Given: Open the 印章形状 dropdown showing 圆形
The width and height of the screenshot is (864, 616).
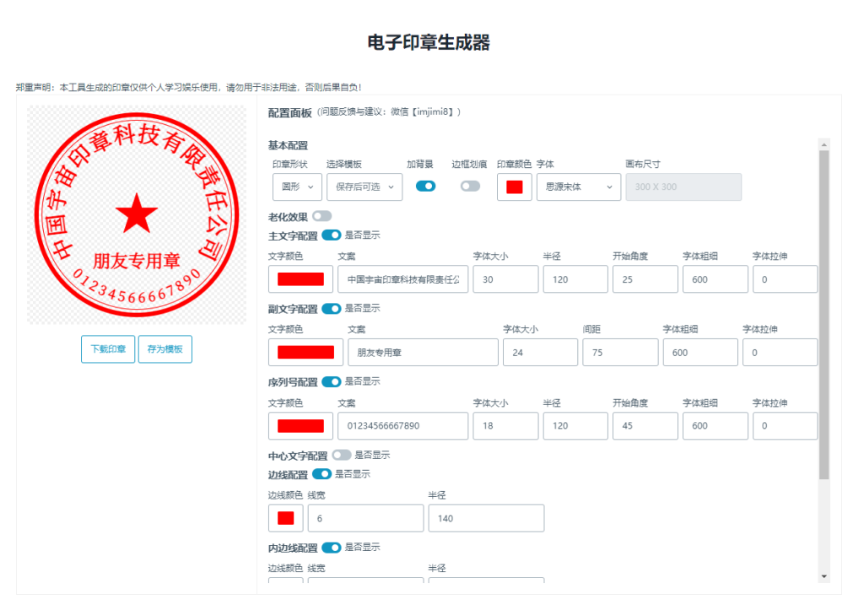Looking at the screenshot, I should click(x=296, y=186).
